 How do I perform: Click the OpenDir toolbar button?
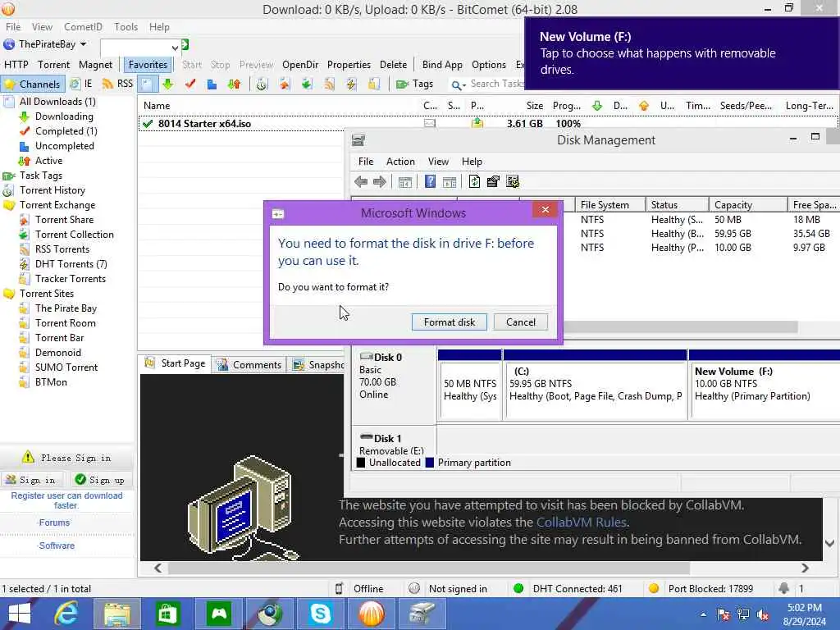[300, 65]
